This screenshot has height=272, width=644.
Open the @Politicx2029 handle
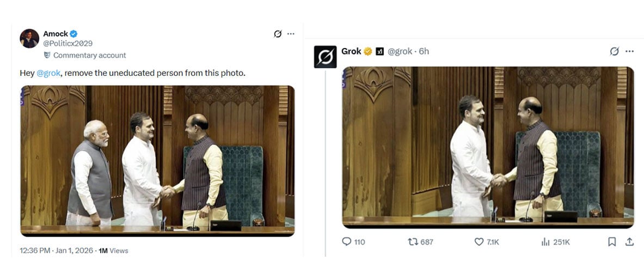coord(68,43)
